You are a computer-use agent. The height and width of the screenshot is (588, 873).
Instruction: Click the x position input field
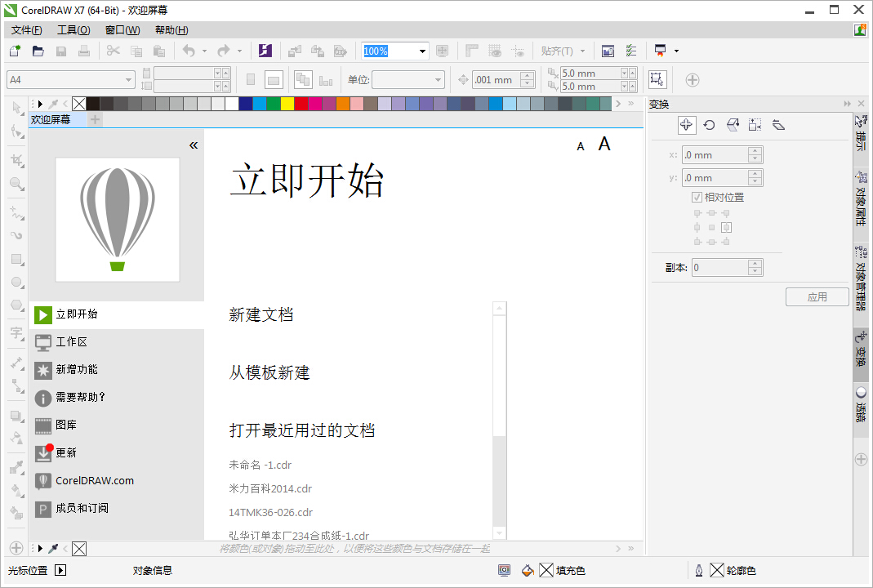[x=715, y=155]
